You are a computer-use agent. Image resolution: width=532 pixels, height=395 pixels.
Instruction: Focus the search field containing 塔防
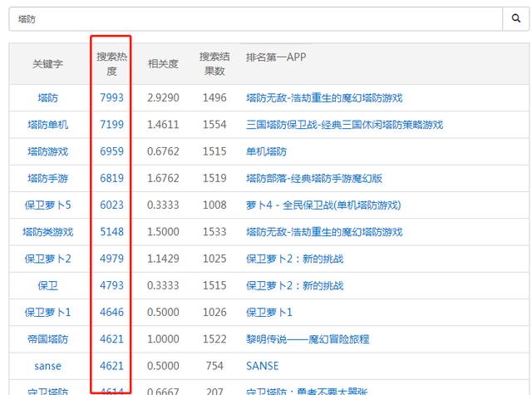click(x=255, y=19)
